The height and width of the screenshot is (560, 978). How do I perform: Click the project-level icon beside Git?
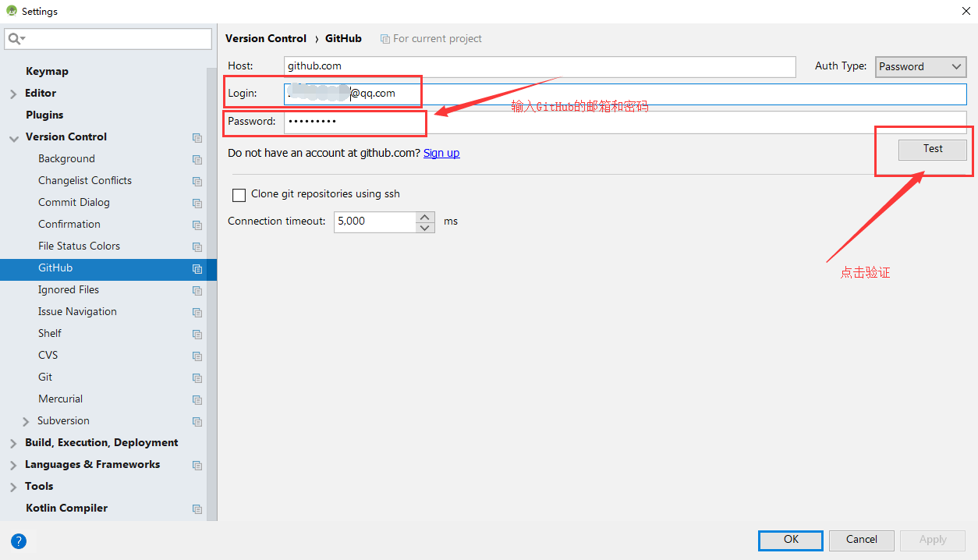197,377
